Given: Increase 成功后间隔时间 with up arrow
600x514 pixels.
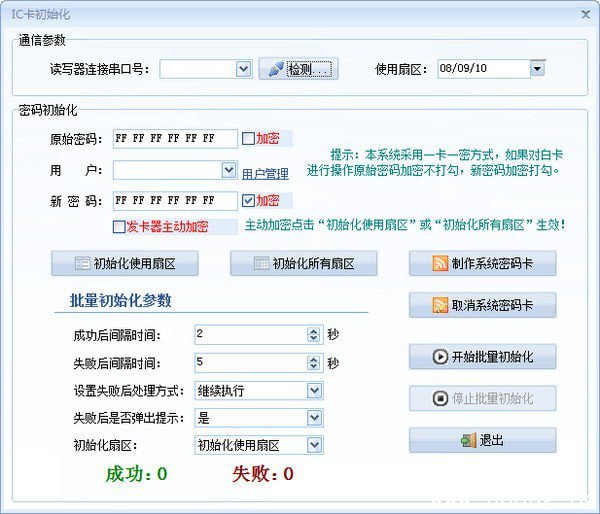Looking at the screenshot, I should [x=313, y=331].
